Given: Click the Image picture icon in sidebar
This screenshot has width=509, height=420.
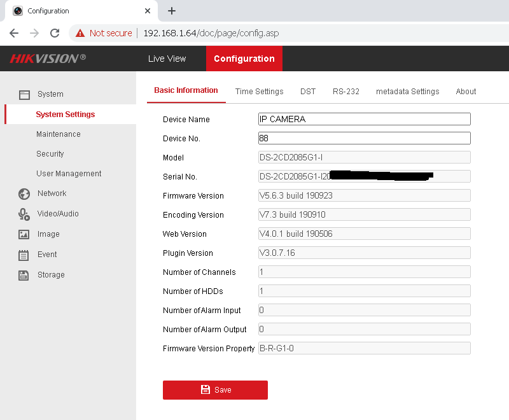Looking at the screenshot, I should [24, 234].
